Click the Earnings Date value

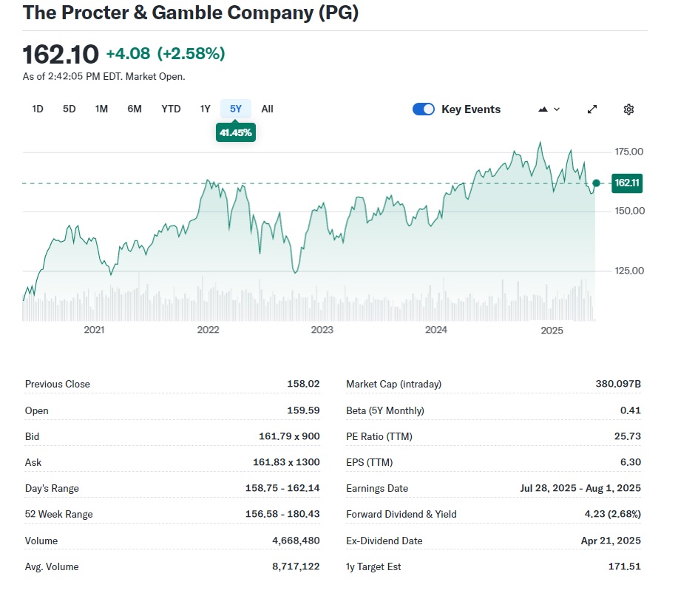click(x=580, y=488)
